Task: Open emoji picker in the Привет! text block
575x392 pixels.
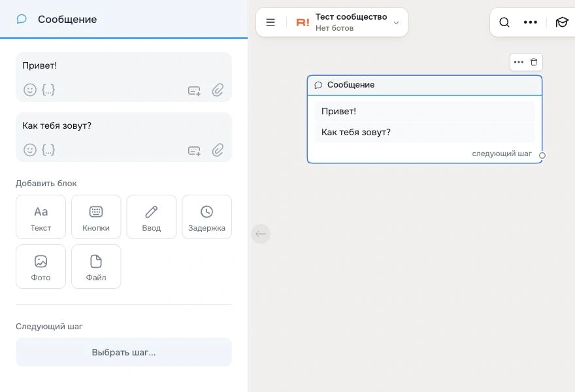Action: point(30,90)
